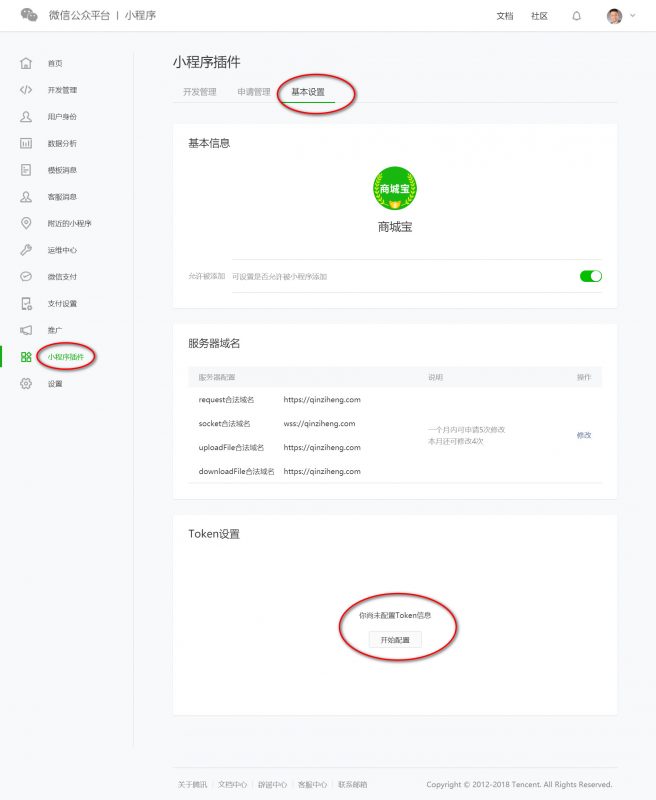Viewport: 656px width, 800px height.
Task: Open 附近的小程序 location pin icon
Action: click(26, 223)
